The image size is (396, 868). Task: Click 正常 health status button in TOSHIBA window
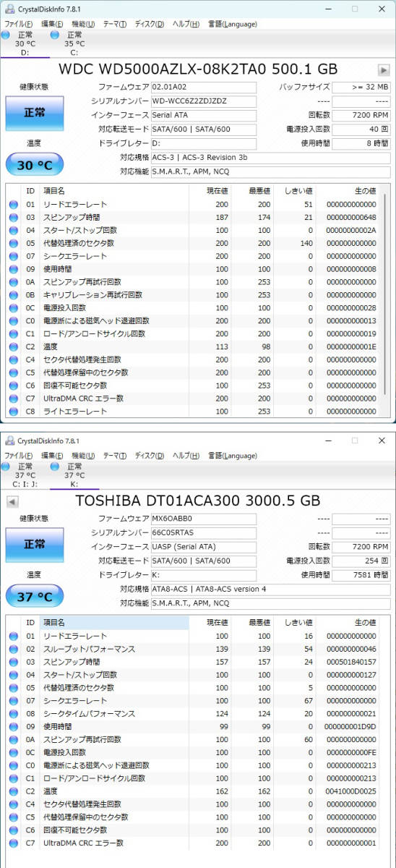click(x=34, y=545)
